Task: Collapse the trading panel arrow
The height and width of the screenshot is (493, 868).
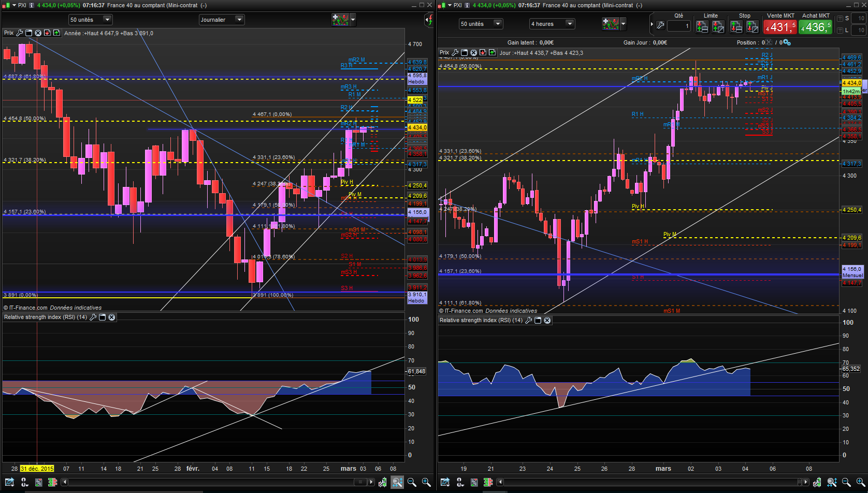Action: (x=652, y=24)
